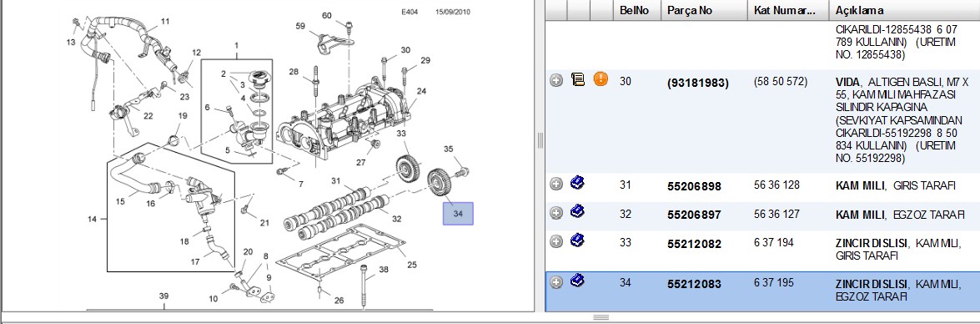Click callout 10 in the diagram
This screenshot has width=980, height=324.
[x=214, y=299]
